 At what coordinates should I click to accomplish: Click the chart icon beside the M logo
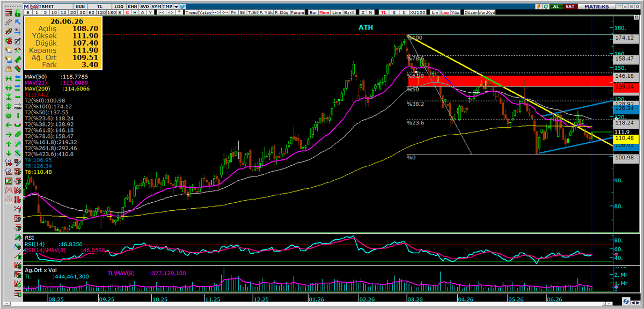click(34, 6)
